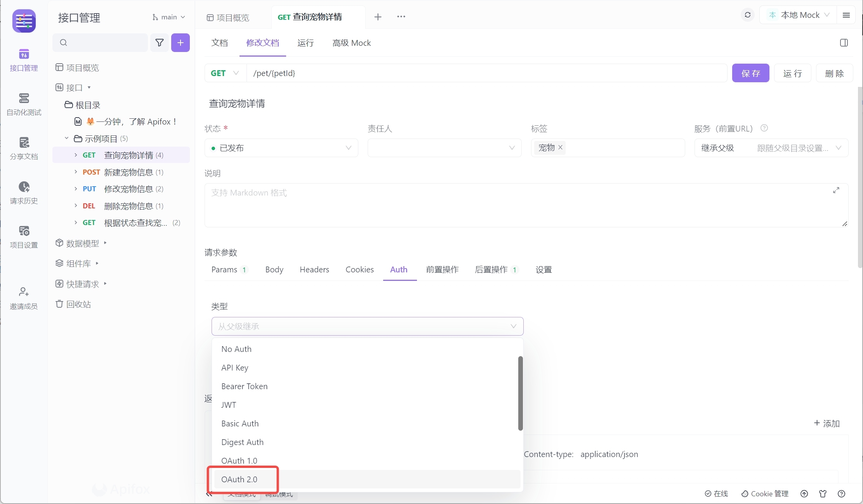Select OAuth 2.0 from the auth type list
863x504 pixels.
click(x=239, y=479)
